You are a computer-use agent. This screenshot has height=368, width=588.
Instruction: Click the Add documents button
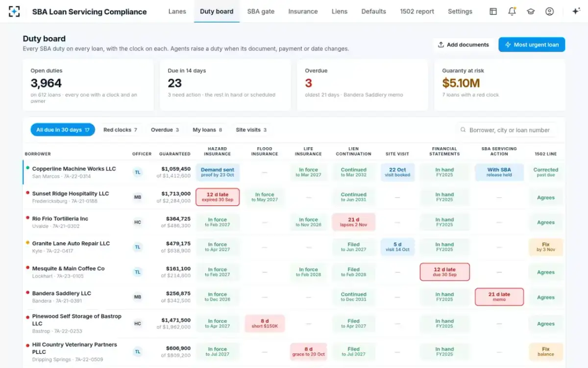(464, 45)
